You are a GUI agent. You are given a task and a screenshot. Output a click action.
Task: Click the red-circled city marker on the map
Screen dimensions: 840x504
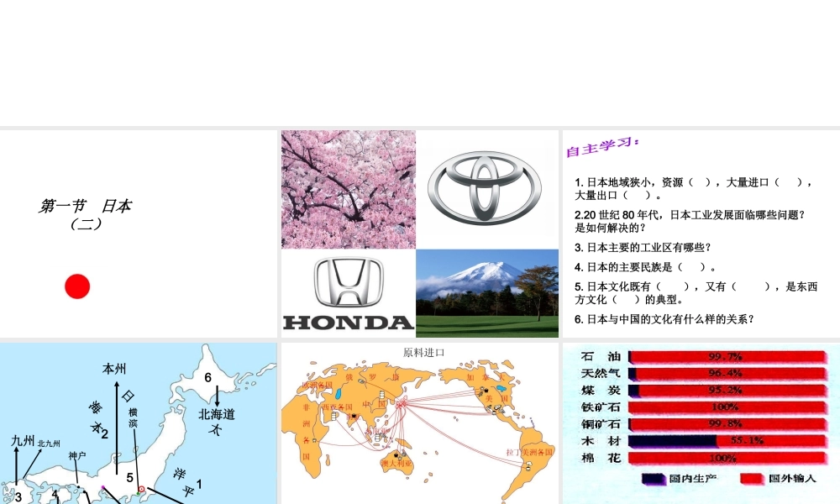coord(141,489)
